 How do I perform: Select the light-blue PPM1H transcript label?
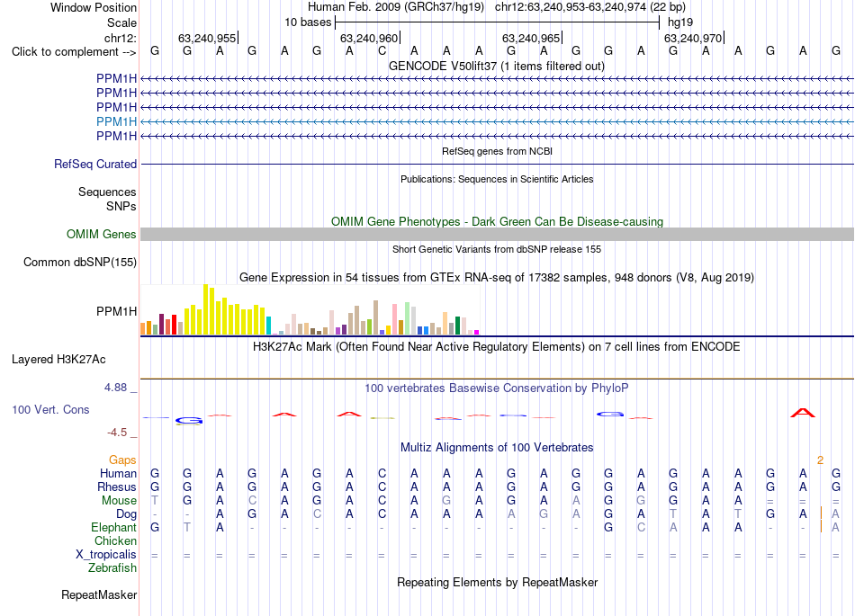117,121
